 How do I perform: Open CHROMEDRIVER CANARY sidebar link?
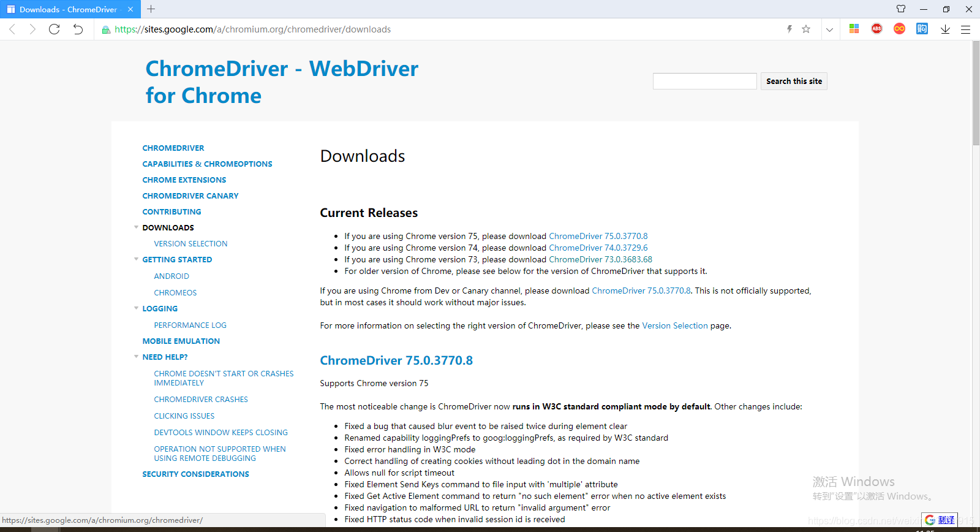190,196
